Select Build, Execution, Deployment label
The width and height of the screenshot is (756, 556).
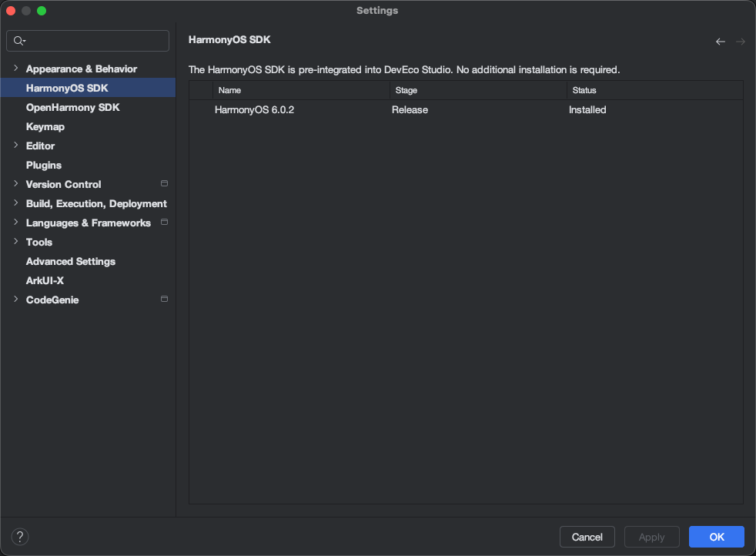click(x=96, y=203)
